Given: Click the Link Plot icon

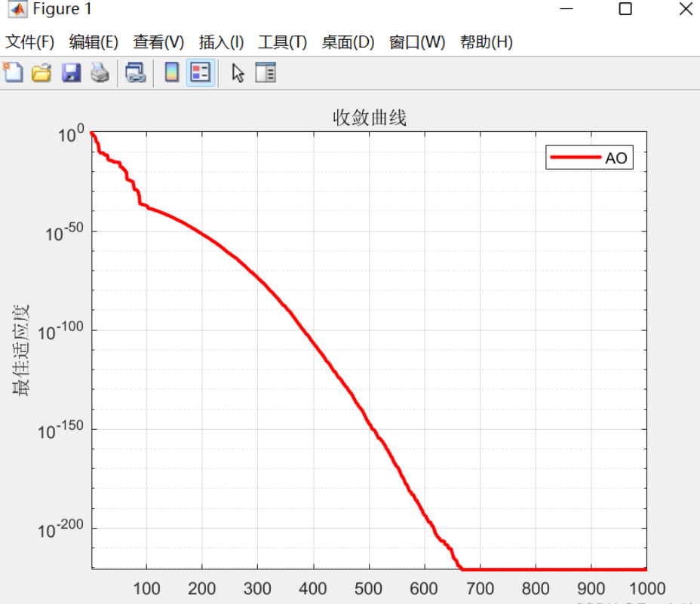Looking at the screenshot, I should [134, 72].
